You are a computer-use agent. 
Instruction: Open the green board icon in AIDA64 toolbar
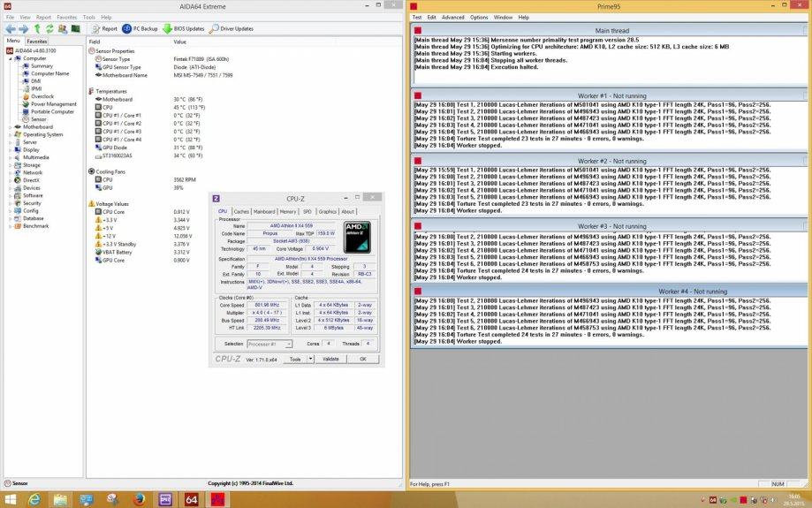(x=76, y=29)
